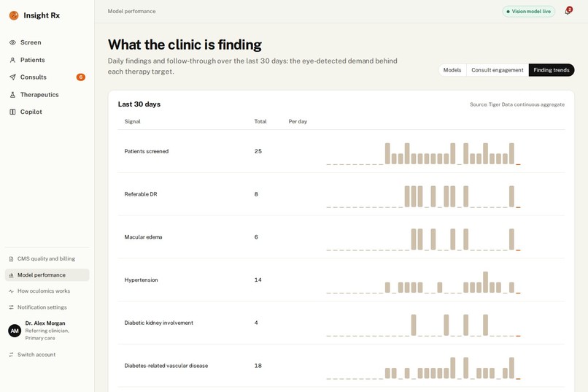Click the Hypertension per-day bar chart
Viewport: 588px width, 392px height.
(x=423, y=282)
